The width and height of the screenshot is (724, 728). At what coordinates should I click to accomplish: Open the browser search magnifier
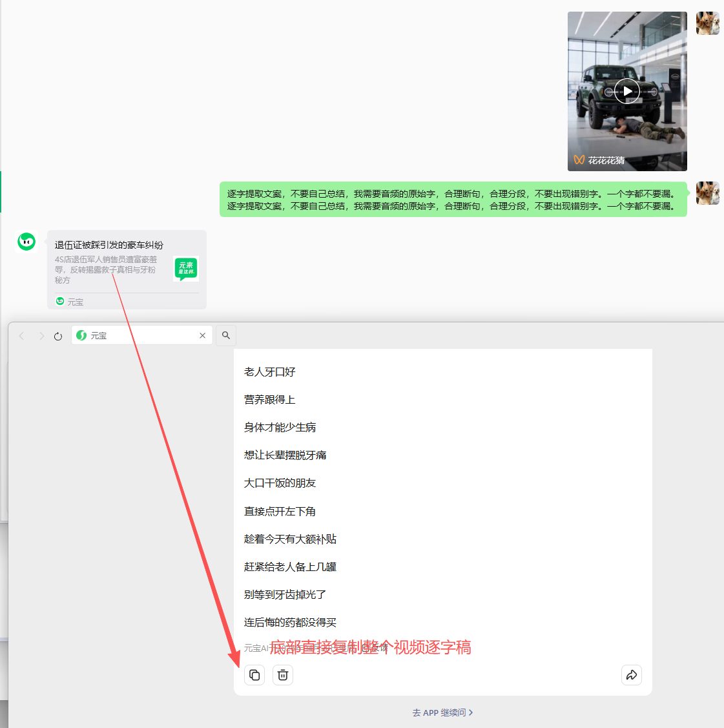[x=226, y=335]
